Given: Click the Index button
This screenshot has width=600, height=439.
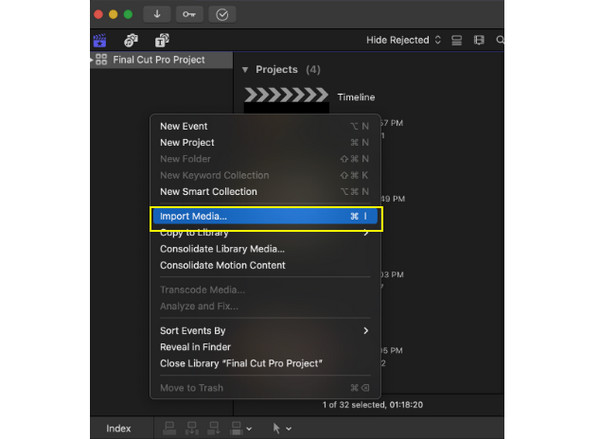Looking at the screenshot, I should (x=119, y=429).
